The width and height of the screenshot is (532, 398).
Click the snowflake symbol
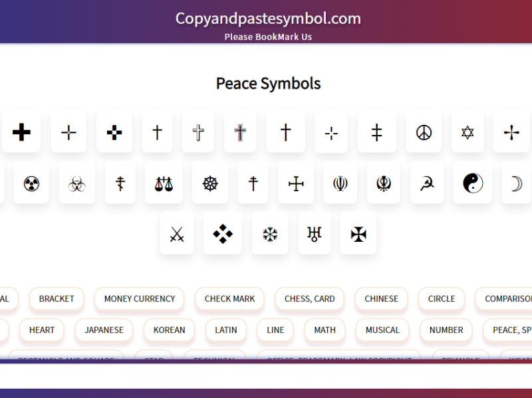(x=270, y=233)
